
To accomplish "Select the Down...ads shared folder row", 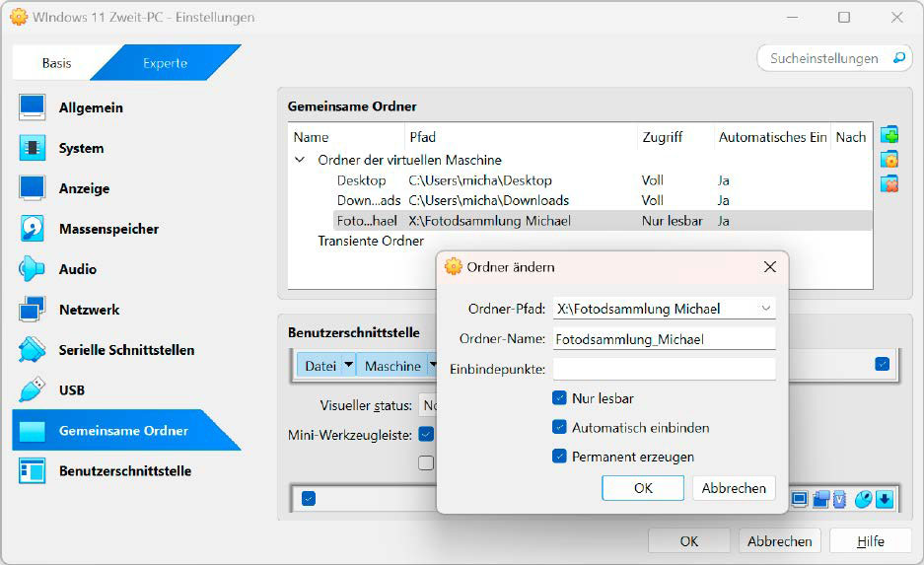I will [x=603, y=200].
